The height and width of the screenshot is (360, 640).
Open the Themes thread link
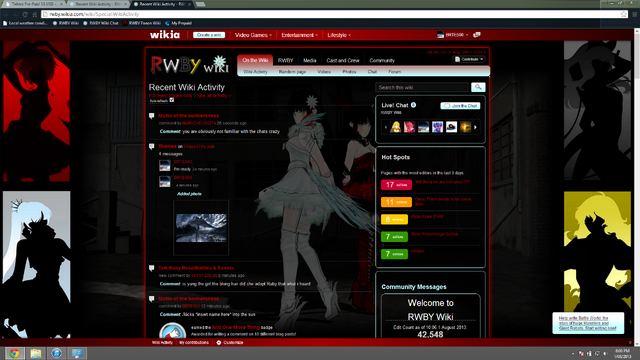[167, 146]
